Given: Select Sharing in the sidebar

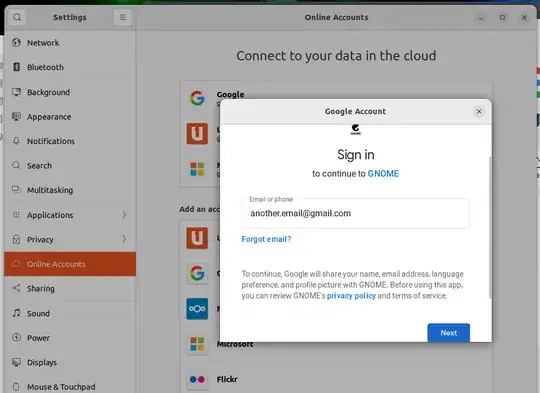Looking at the screenshot, I should [70, 288].
